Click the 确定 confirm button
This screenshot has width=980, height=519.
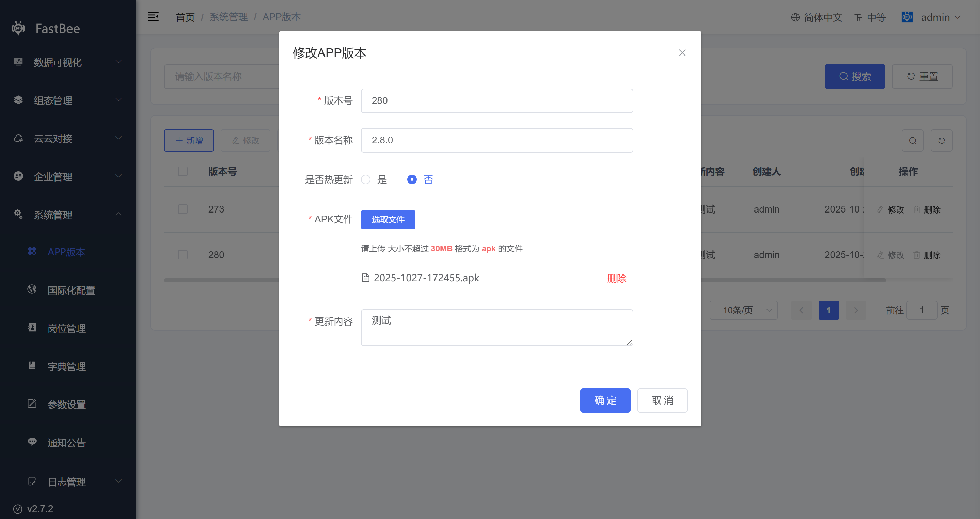[x=605, y=400]
